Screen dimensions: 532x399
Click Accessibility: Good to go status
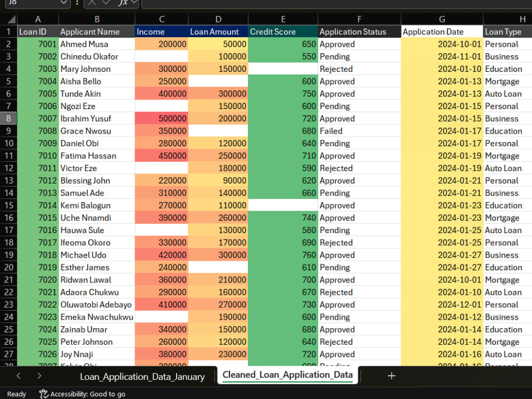(x=88, y=394)
